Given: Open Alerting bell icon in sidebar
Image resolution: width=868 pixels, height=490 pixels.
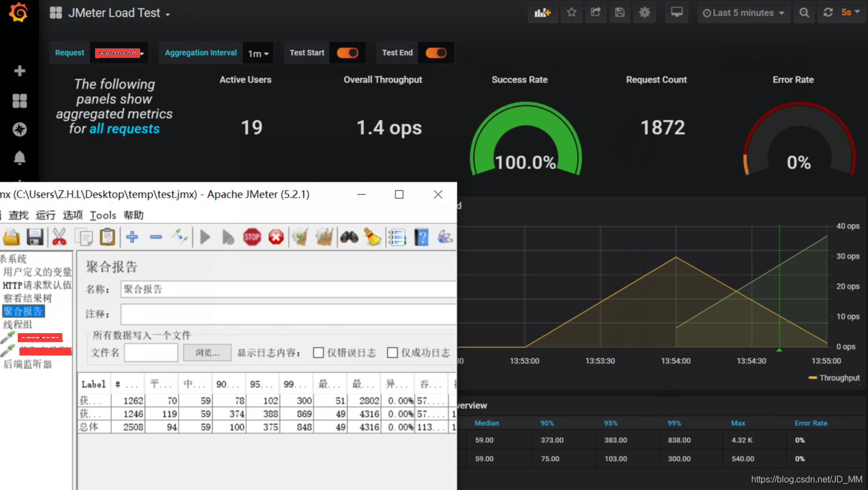Looking at the screenshot, I should pyautogui.click(x=19, y=158).
